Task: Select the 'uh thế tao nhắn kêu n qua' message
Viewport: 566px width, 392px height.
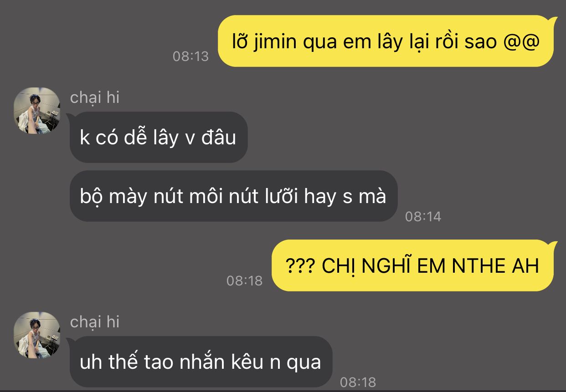Action: [200, 362]
